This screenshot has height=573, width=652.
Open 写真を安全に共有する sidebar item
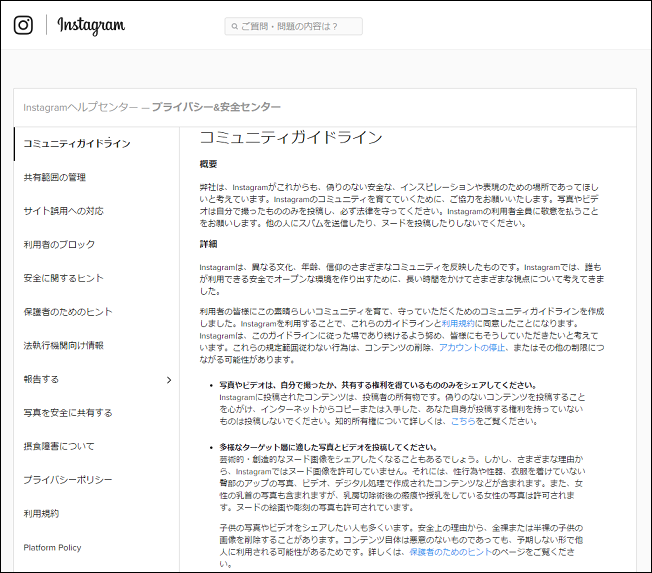(68, 413)
